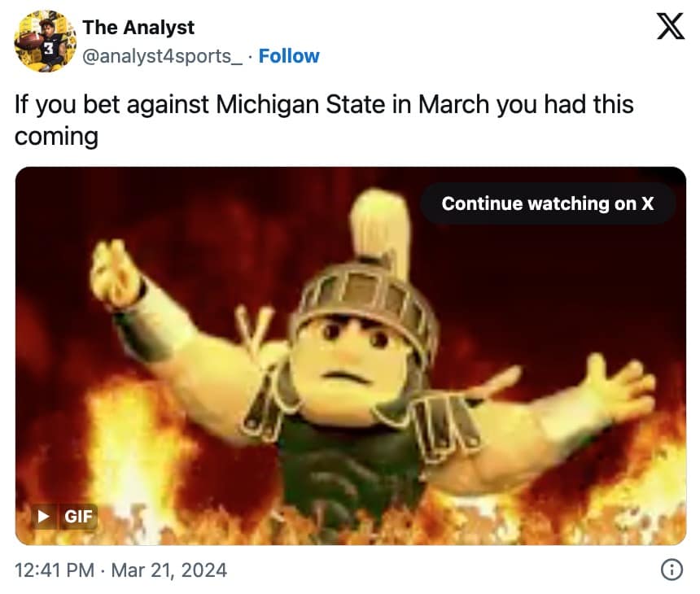This screenshot has width=700, height=594.
Task: Click the GIF badge label
Action: click(79, 516)
